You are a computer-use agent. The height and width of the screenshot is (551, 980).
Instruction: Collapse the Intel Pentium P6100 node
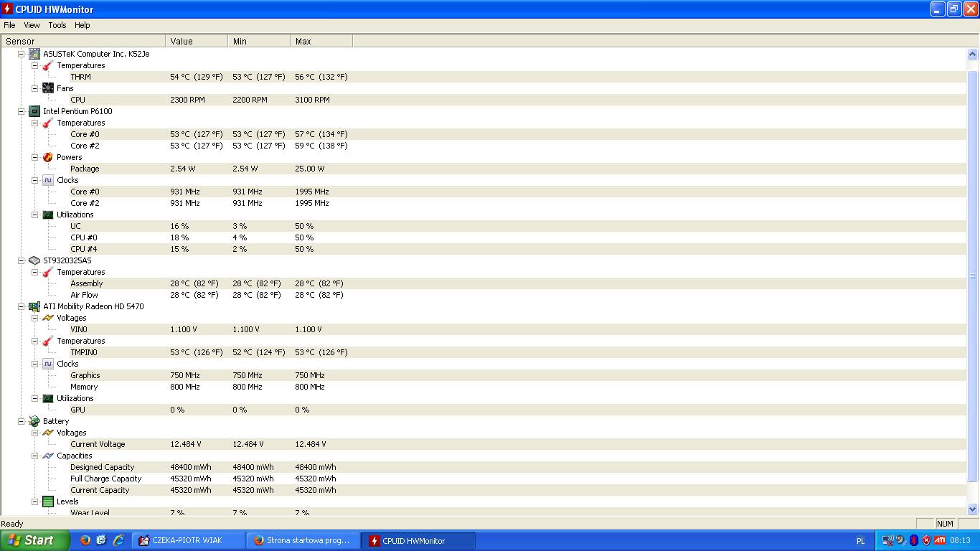click(22, 111)
